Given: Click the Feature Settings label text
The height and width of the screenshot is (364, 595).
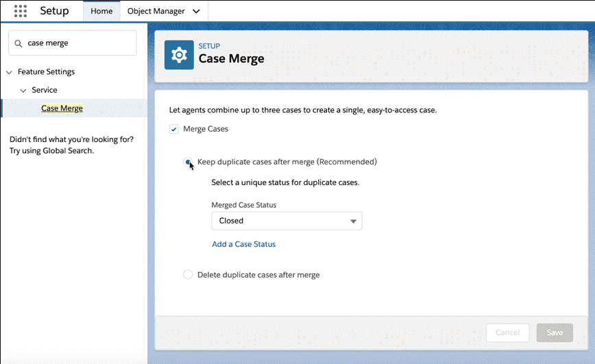Looking at the screenshot, I should point(46,72).
